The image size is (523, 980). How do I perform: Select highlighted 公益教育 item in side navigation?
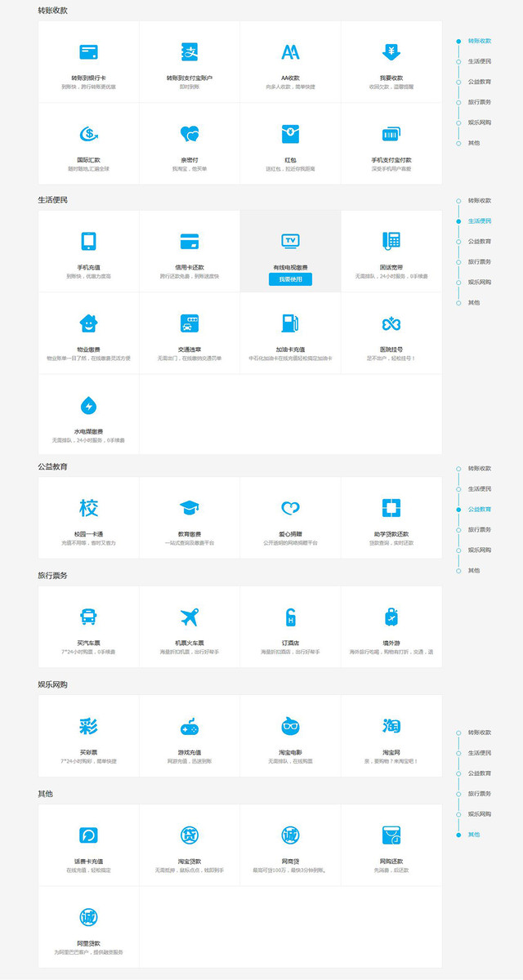(479, 510)
